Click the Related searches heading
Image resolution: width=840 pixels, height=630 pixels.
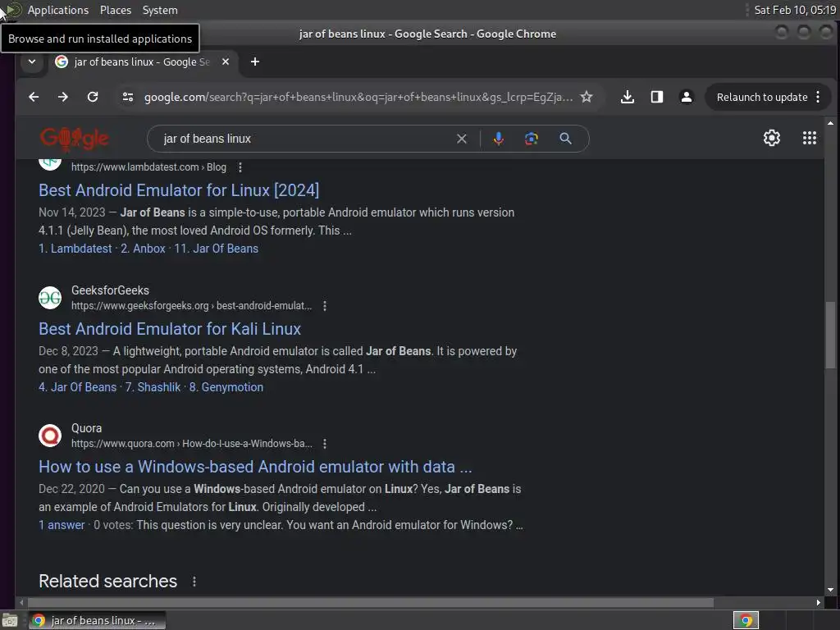[x=107, y=582]
